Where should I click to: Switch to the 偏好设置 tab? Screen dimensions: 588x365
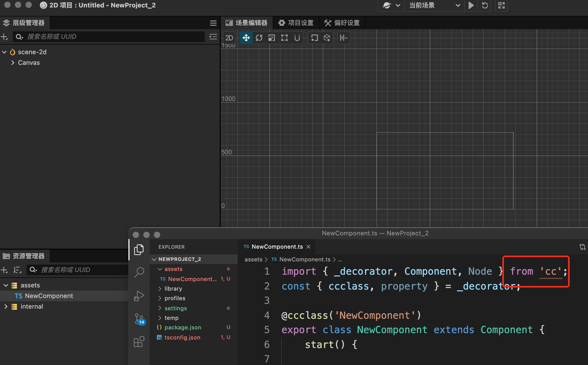(342, 23)
